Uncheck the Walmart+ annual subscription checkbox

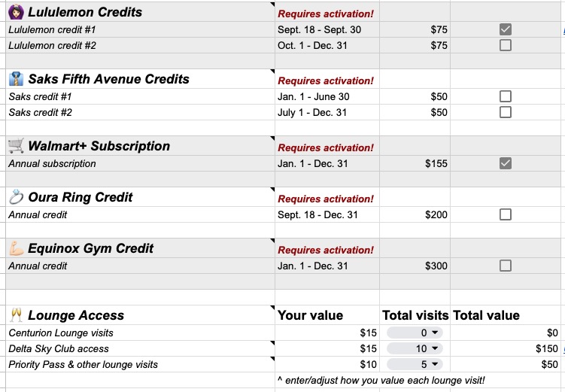click(506, 163)
